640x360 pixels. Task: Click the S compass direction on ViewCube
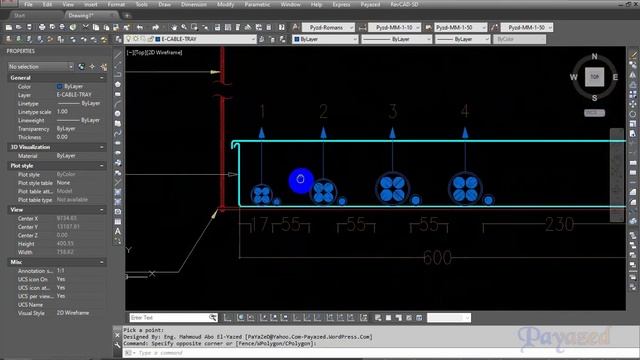pyautogui.click(x=594, y=98)
